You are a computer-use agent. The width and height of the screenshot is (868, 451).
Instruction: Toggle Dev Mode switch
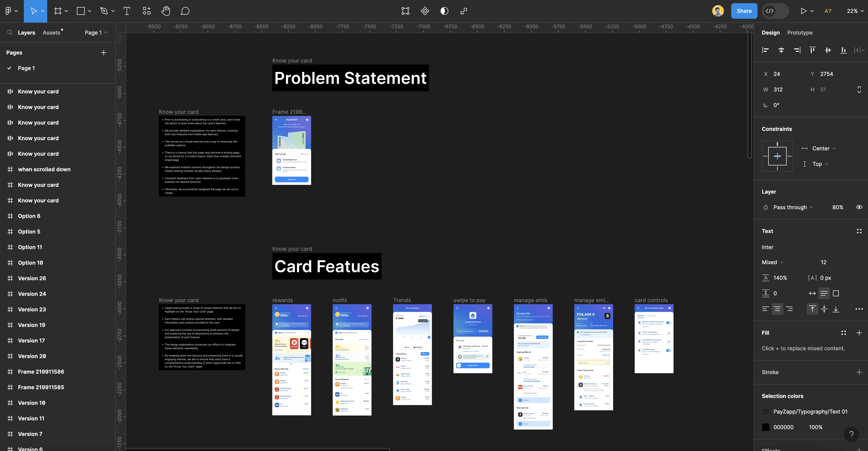775,11
